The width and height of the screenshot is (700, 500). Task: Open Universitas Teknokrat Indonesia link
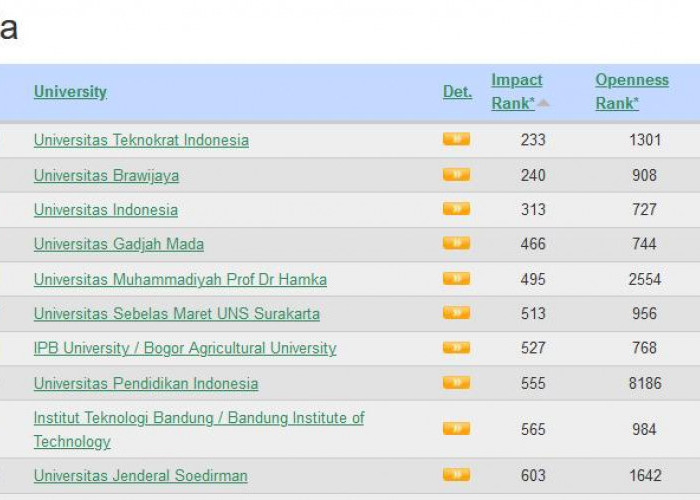coord(141,140)
